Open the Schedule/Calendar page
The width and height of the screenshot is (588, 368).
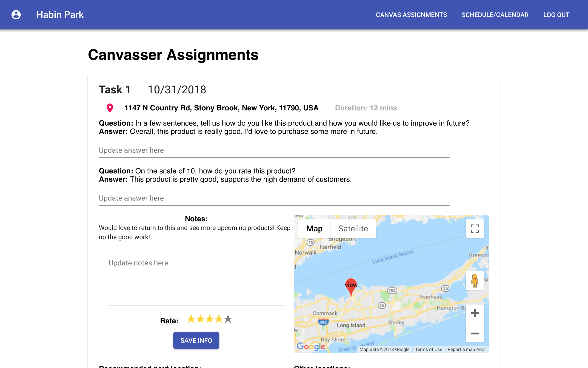[x=495, y=14]
